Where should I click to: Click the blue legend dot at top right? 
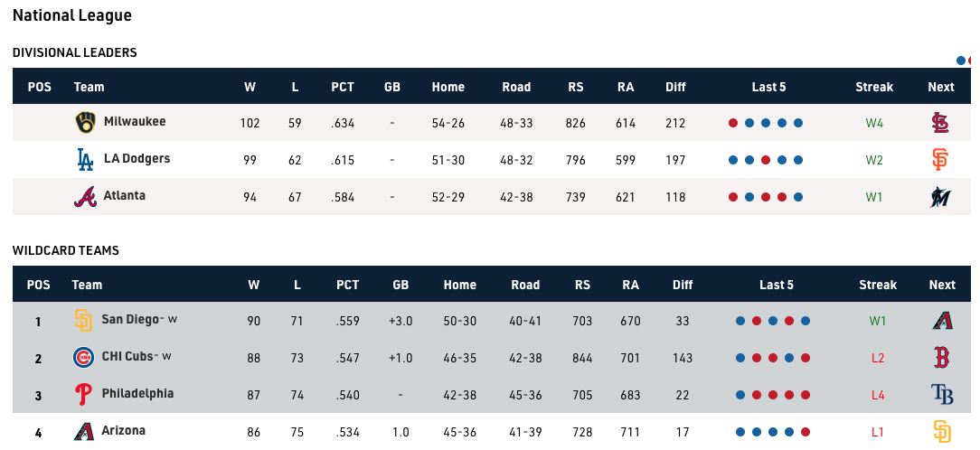coord(961,61)
